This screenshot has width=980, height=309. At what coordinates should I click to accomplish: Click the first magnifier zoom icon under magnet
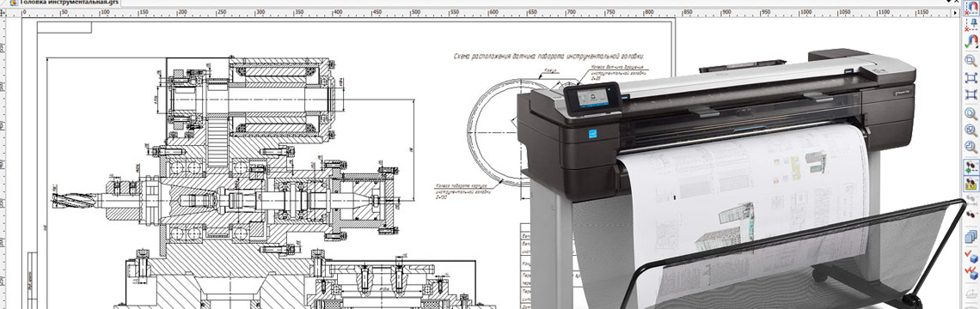971,61
